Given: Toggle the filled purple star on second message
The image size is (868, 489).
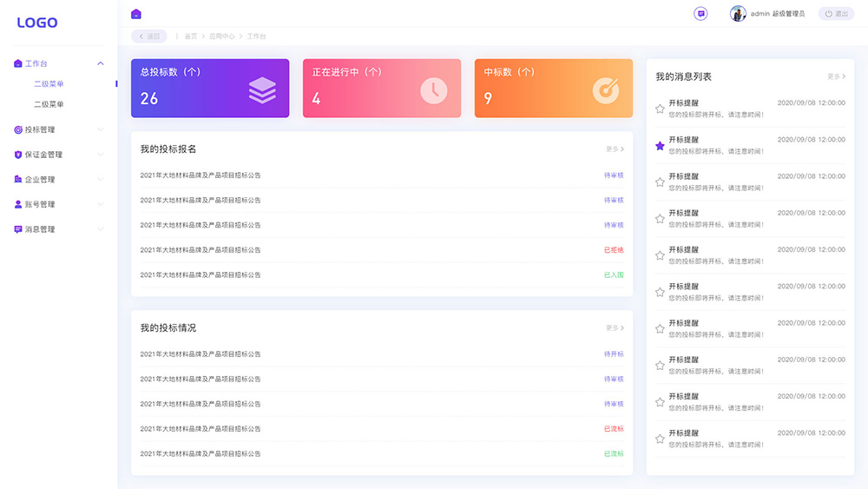Looking at the screenshot, I should tap(660, 146).
